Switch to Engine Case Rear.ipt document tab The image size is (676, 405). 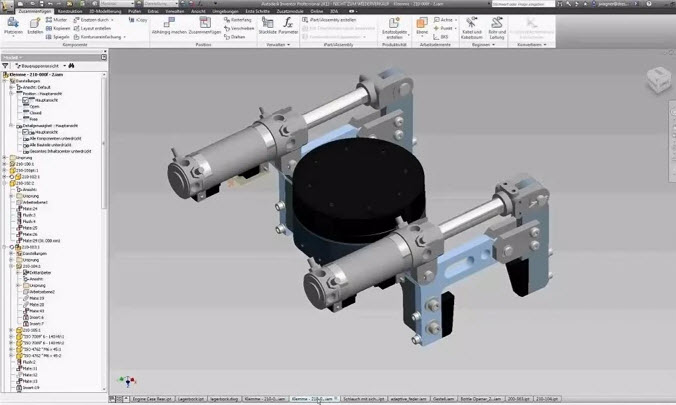tap(152, 399)
